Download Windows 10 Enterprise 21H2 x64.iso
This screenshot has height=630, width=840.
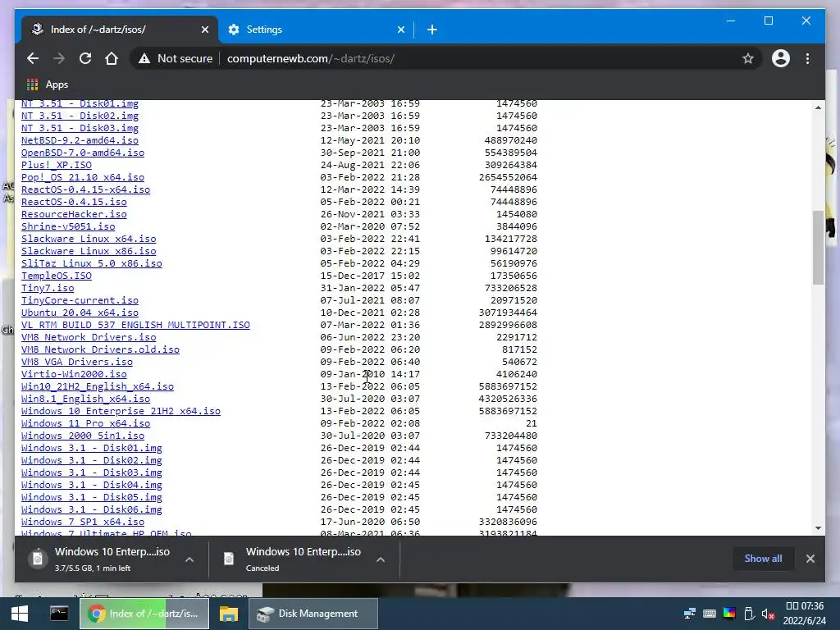click(x=121, y=412)
